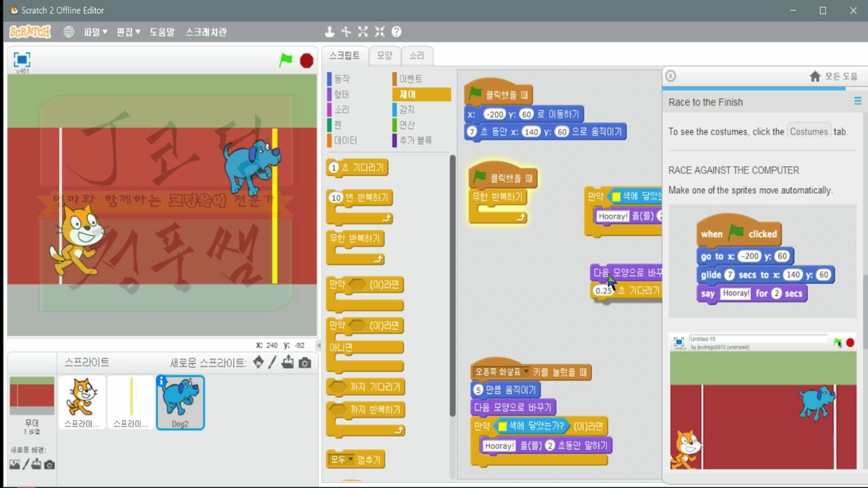This screenshot has width=868, height=488.
Task: Switch the stage to full screen mode
Action: click(22, 60)
